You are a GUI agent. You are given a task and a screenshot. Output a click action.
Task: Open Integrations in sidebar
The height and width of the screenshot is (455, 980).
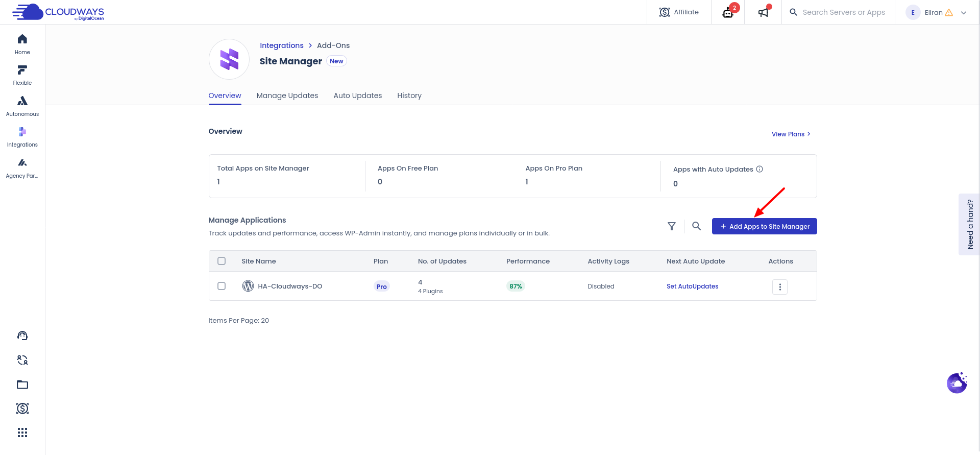22,137
